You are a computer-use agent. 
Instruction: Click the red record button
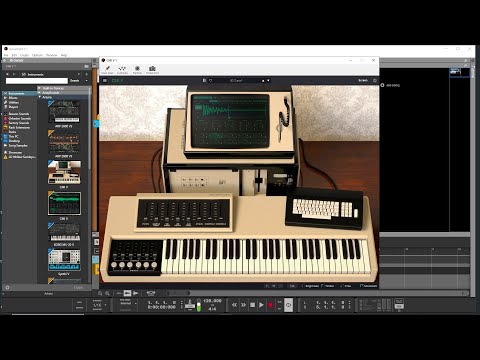point(270,305)
